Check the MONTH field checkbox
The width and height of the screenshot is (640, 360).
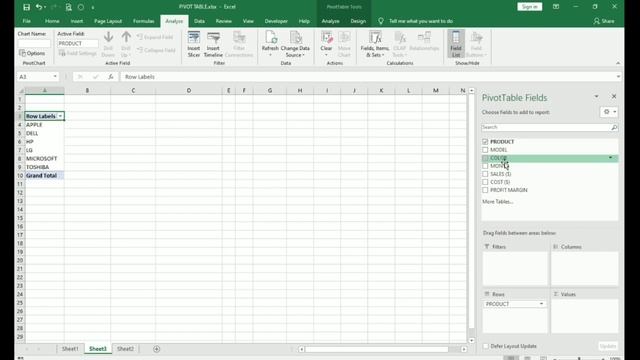click(x=485, y=166)
